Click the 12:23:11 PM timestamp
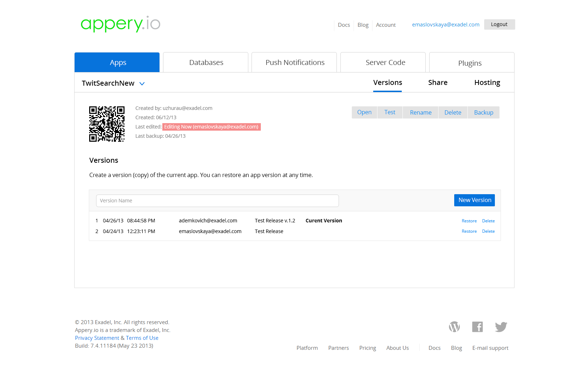The image size is (588, 373). (x=141, y=231)
